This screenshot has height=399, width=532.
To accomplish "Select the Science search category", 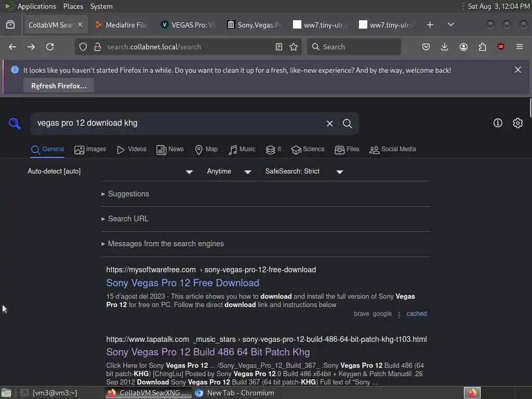I will click(x=308, y=149).
